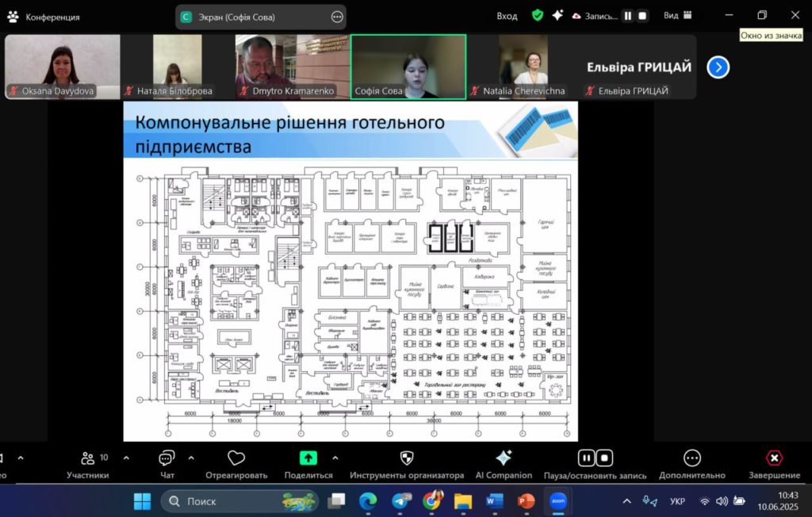Screen dimensions: 812x517
Task: Open the AI Companion sparkle icon
Action: click(503, 458)
